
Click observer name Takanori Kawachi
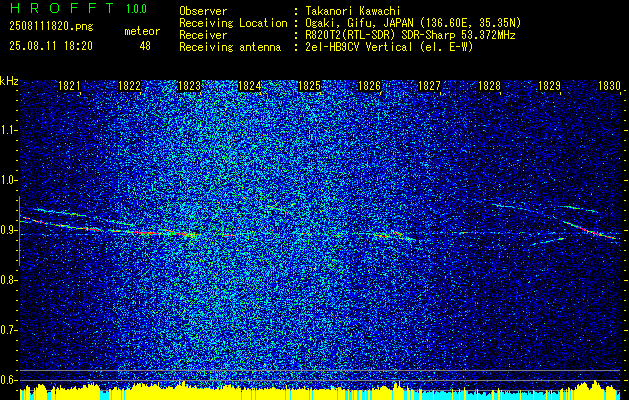click(353, 11)
